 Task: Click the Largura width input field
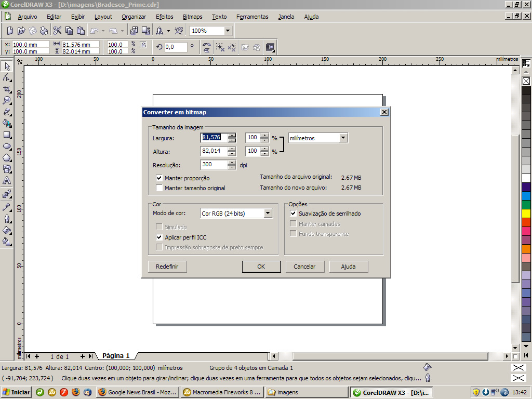(x=214, y=137)
